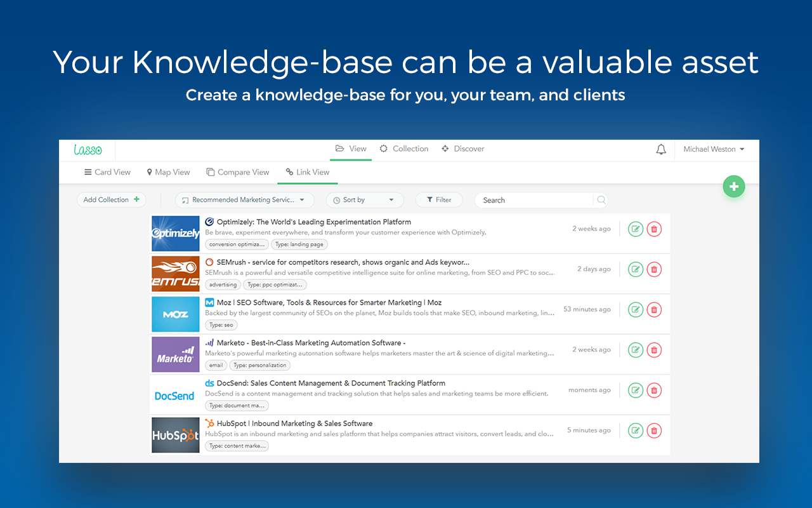Screen dimensions: 812x508
Task: Delete the Moz link entry
Action: [654, 310]
